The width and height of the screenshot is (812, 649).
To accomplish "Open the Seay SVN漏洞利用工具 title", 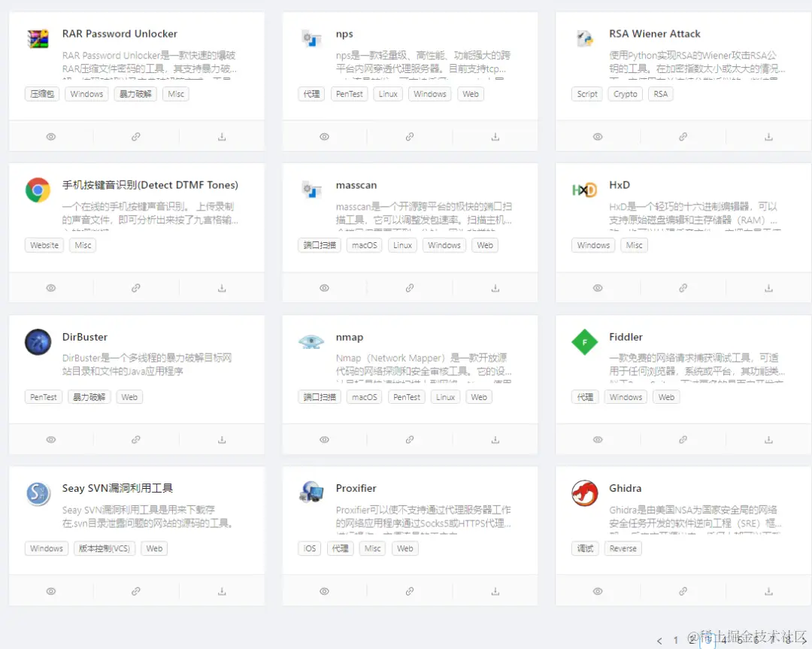I will 117,488.
